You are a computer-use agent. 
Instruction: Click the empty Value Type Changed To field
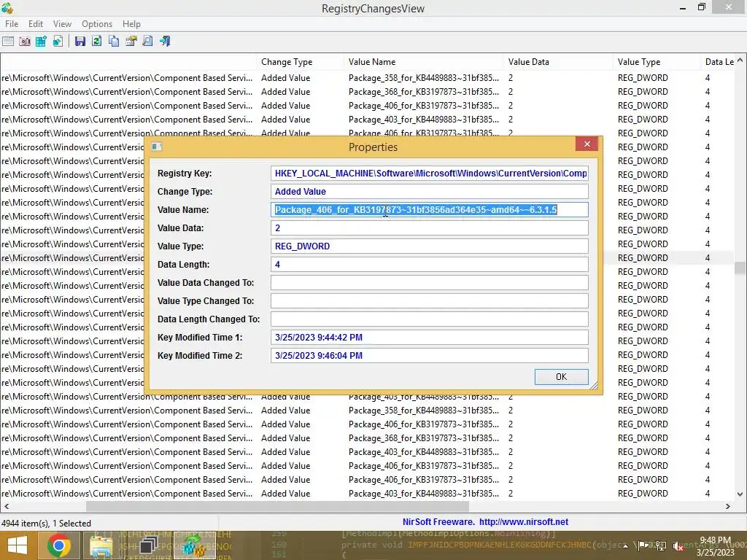click(x=429, y=301)
